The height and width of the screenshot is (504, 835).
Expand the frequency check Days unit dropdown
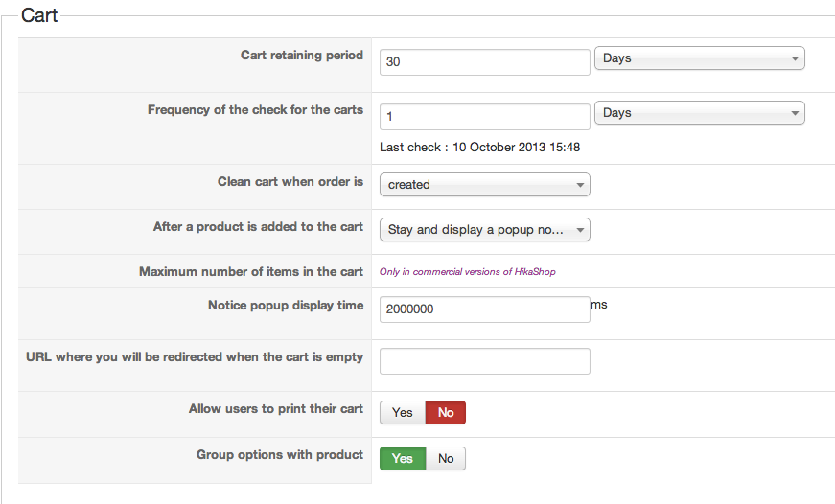coord(699,113)
